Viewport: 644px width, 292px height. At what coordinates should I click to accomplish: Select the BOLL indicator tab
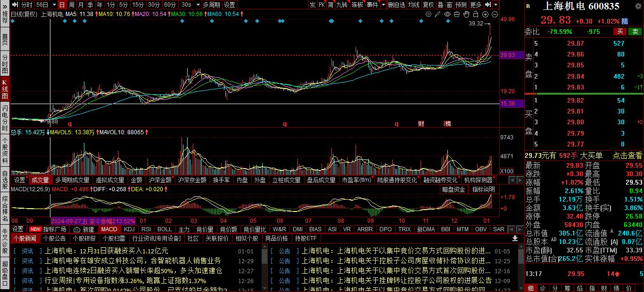[165, 229]
